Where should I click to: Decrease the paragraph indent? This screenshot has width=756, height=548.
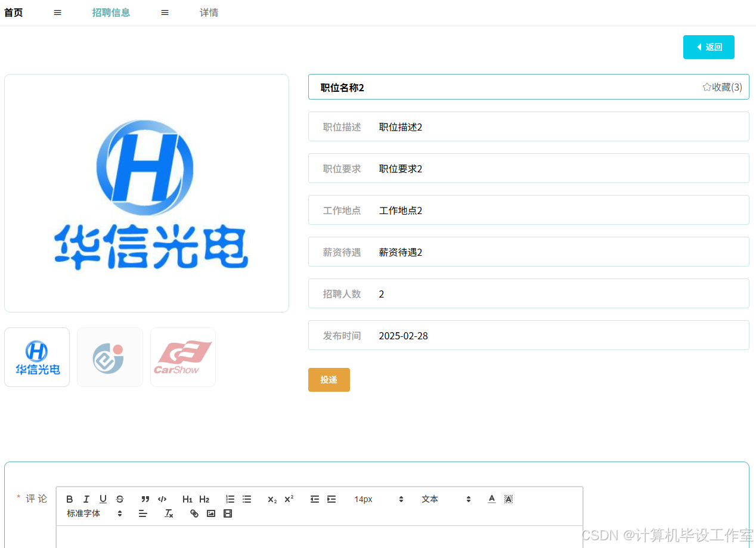coord(315,499)
